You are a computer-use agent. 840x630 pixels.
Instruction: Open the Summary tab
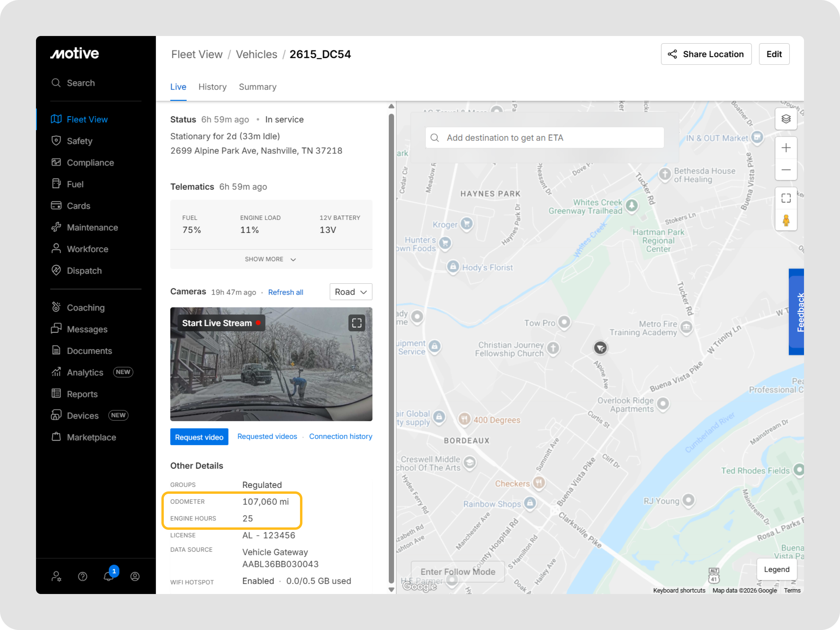coord(257,87)
